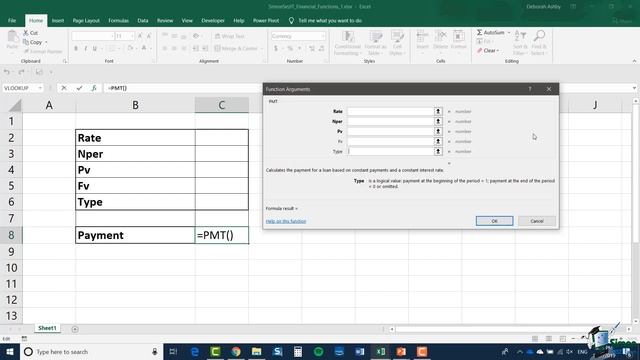This screenshot has width=640, height=360.
Task: Select cell C8 containing =PMT()
Action: point(222,235)
